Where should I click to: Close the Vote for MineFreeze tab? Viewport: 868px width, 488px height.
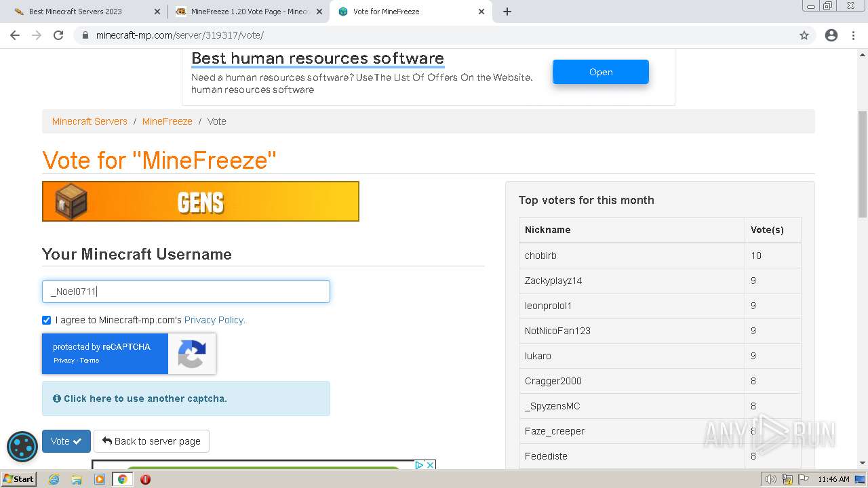click(x=481, y=12)
